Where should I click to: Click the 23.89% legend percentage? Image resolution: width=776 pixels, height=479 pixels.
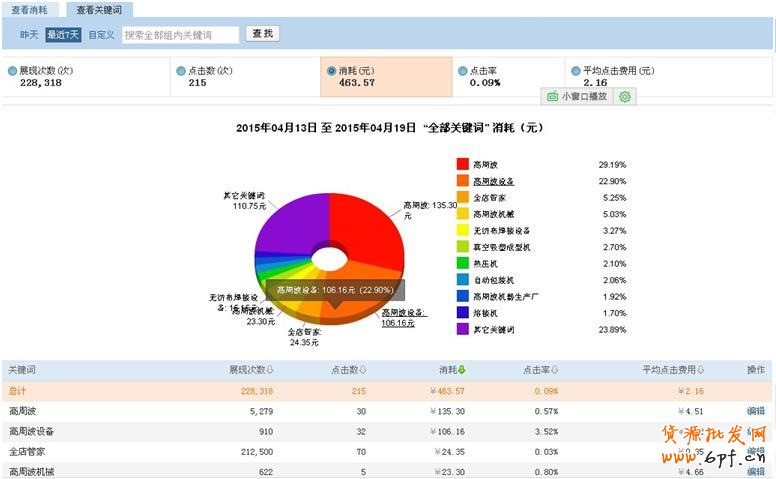pos(612,330)
